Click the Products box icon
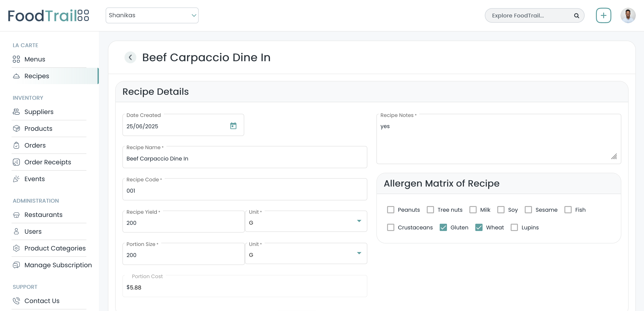644x311 pixels. pos(16,128)
